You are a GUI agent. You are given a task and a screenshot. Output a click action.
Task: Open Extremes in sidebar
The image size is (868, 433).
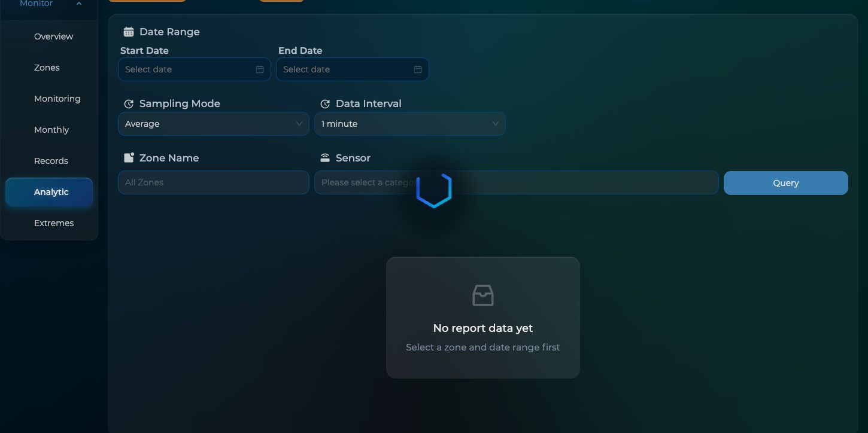(49, 223)
